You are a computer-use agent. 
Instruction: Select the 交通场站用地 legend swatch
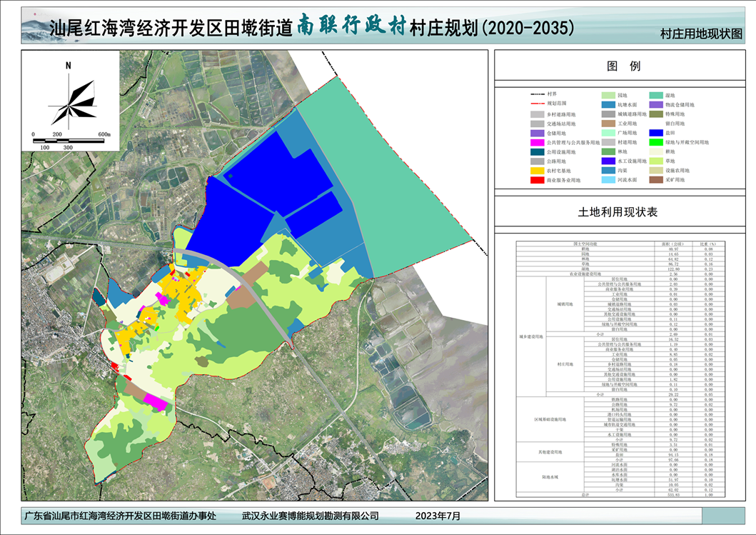point(537,124)
